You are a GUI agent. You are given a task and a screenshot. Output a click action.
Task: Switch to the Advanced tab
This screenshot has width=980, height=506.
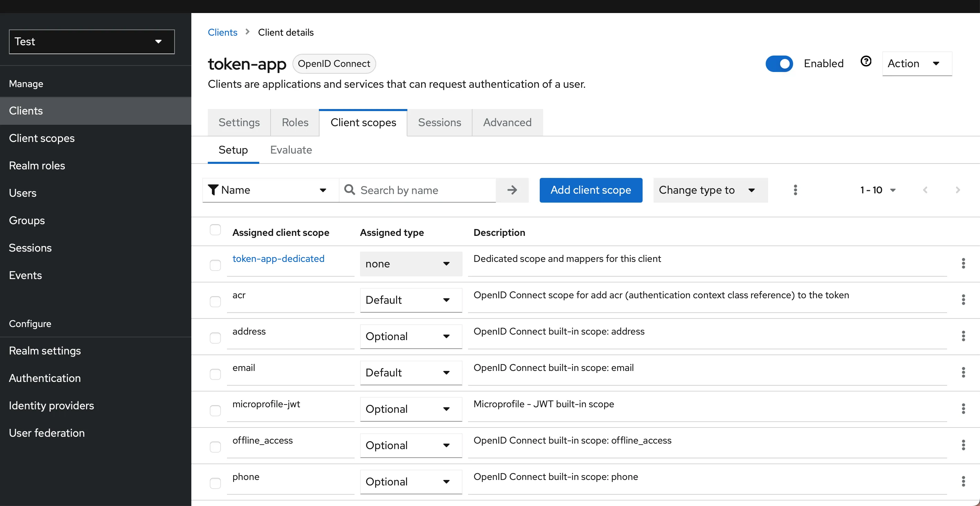tap(507, 122)
